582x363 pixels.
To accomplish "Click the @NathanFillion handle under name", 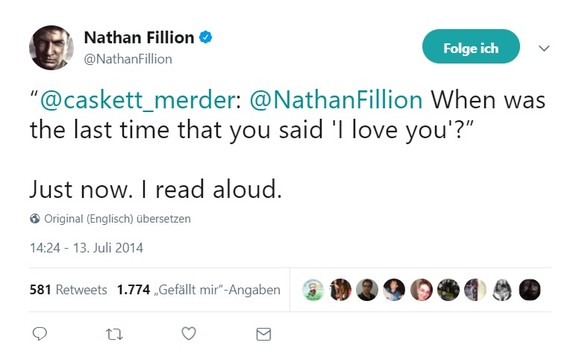I will (128, 59).
